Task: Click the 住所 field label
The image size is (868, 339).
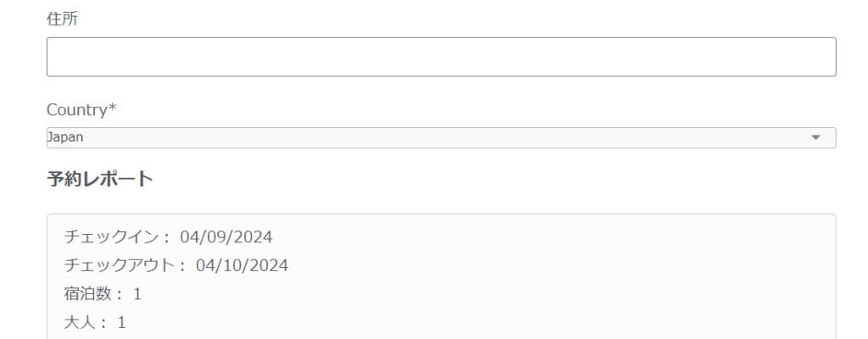Action: pyautogui.click(x=62, y=19)
